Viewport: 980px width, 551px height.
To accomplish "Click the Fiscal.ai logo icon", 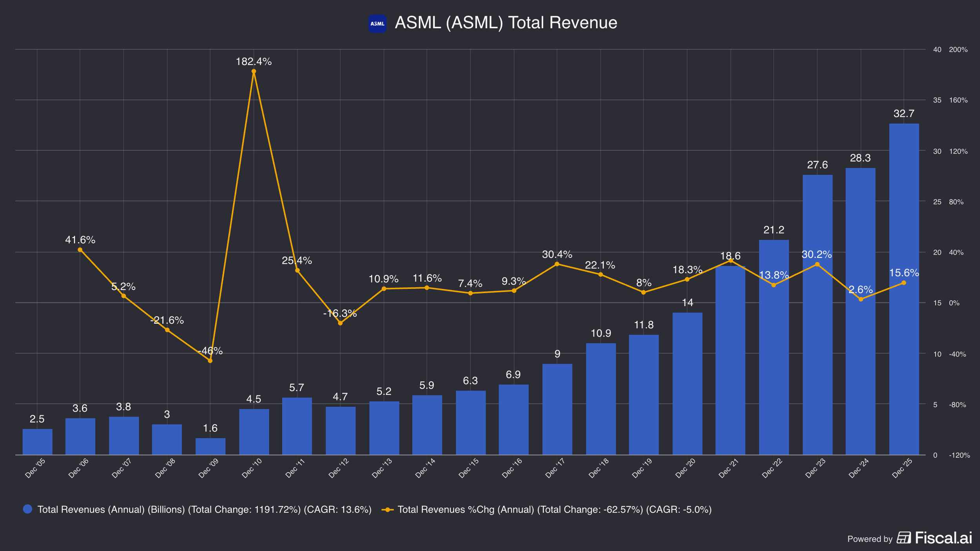I will pyautogui.click(x=904, y=538).
